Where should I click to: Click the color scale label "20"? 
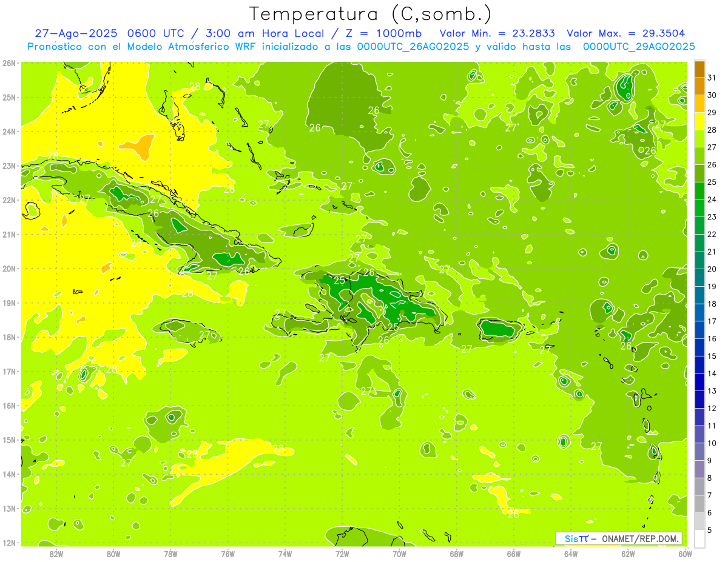point(712,269)
